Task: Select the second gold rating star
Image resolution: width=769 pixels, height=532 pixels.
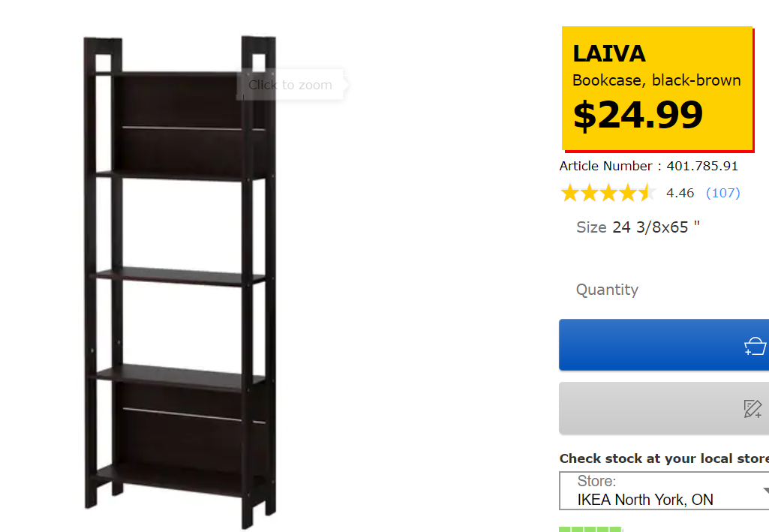Action: [589, 193]
